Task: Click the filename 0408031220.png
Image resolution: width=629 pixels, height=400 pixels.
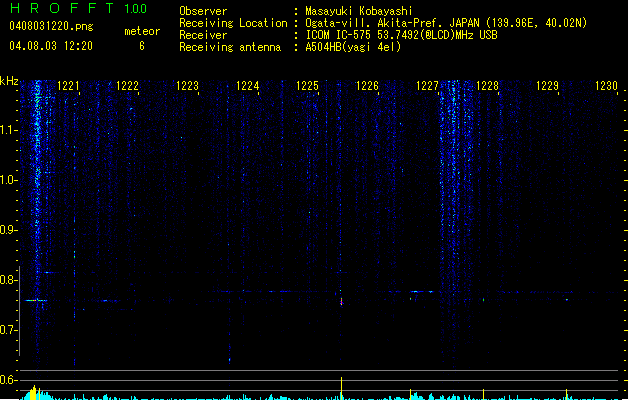Action: pos(51,26)
